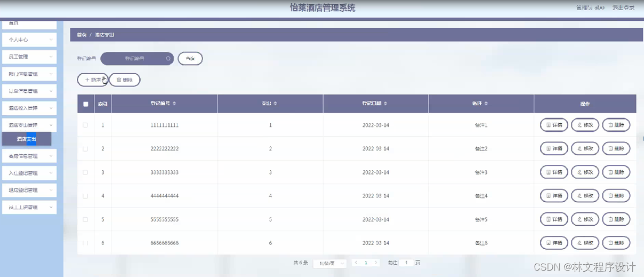Delete row 3 using its 删除 button

[x=616, y=172]
